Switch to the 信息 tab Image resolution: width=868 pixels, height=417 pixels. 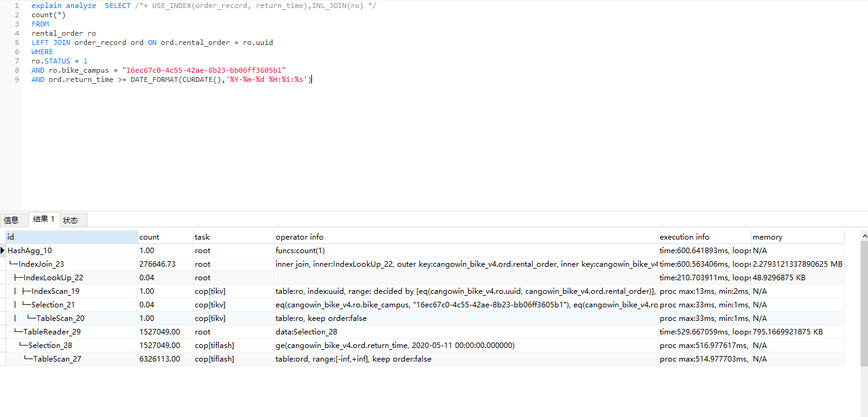[x=11, y=220]
